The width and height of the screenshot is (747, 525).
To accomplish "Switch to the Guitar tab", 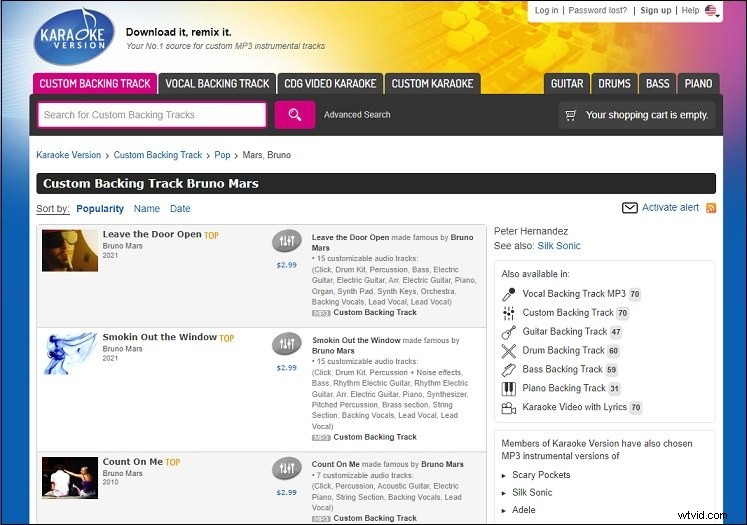I will pyautogui.click(x=567, y=84).
